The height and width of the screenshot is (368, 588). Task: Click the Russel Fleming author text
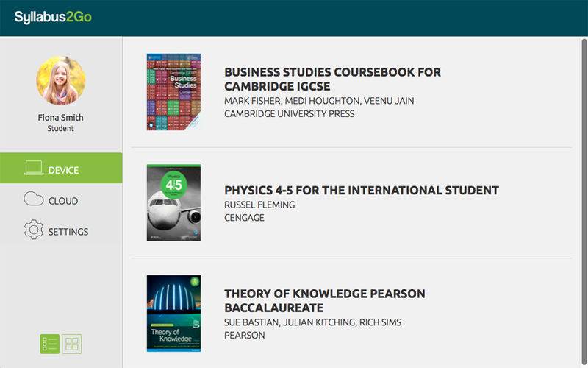click(259, 204)
